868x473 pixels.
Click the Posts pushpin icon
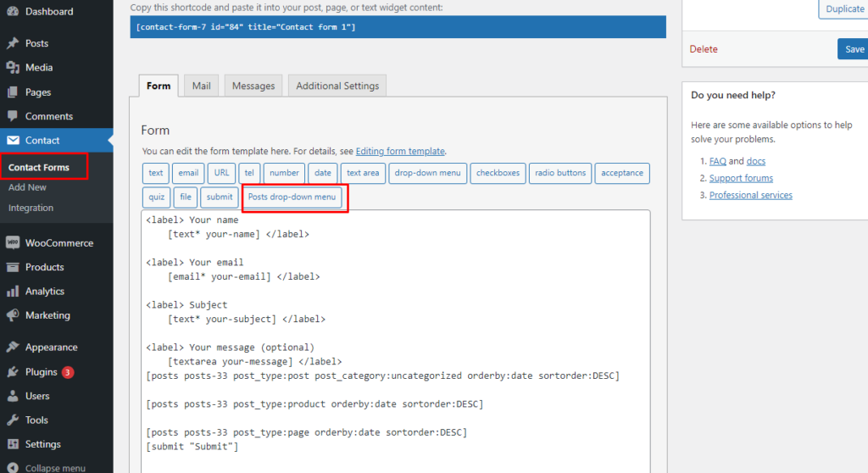pos(13,43)
